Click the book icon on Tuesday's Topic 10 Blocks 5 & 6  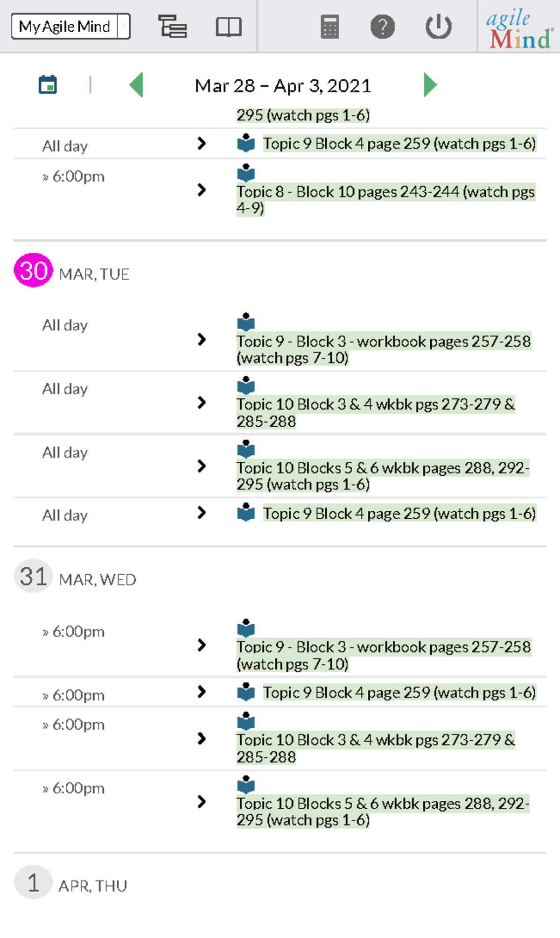point(245,448)
